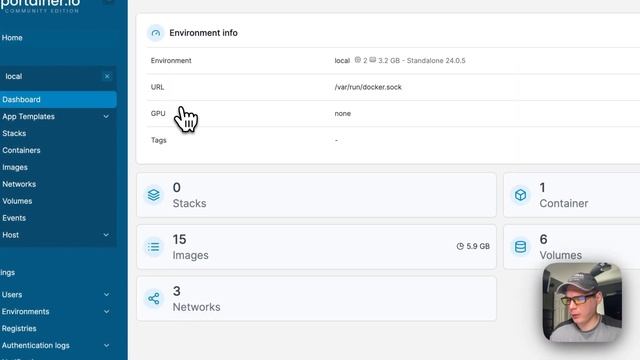The image size is (640, 360).
Task: Expand the Host menu chevron
Action: (106, 235)
